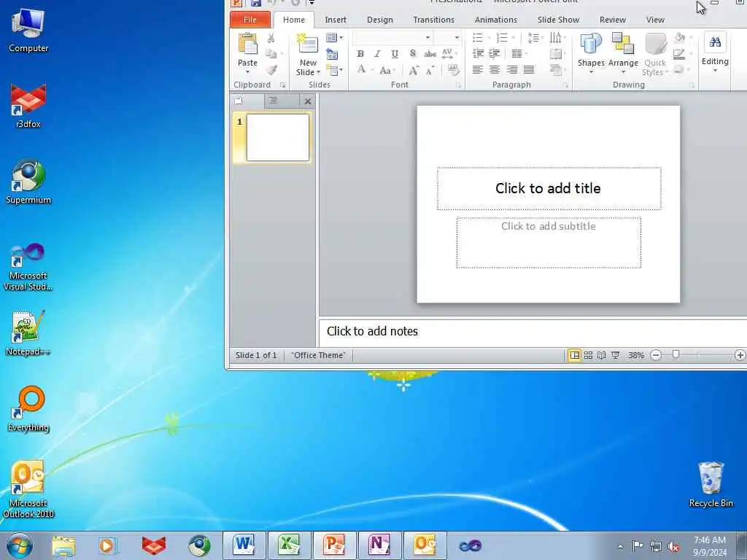This screenshot has width=747, height=560.
Task: Select slide 1 thumbnail
Action: pyautogui.click(x=278, y=138)
